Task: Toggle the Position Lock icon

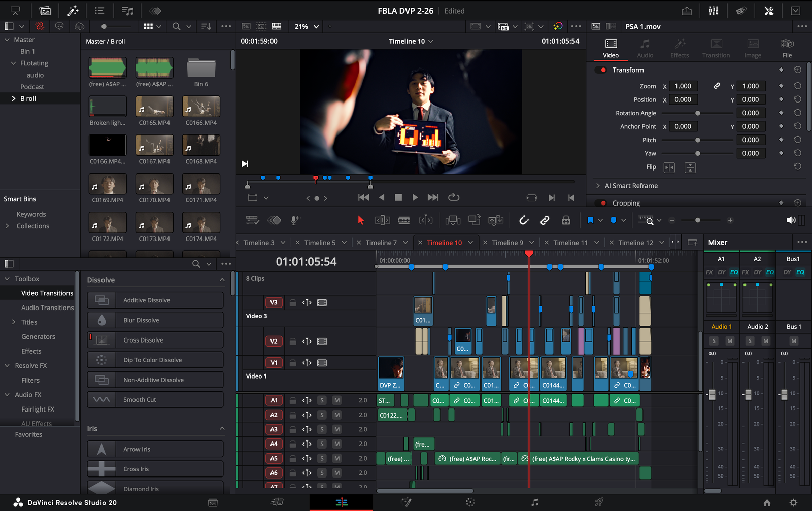Action: pyautogui.click(x=566, y=220)
